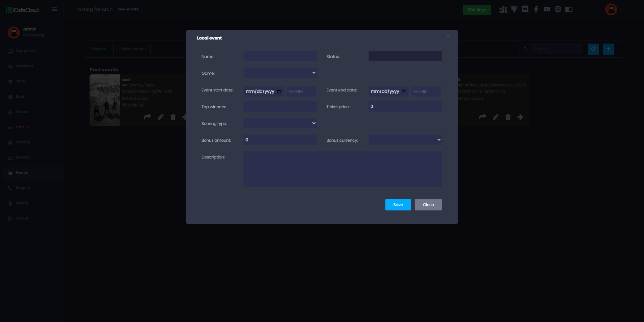
Task: Toggle the hamburger sidebar menu
Action: (x=54, y=9)
